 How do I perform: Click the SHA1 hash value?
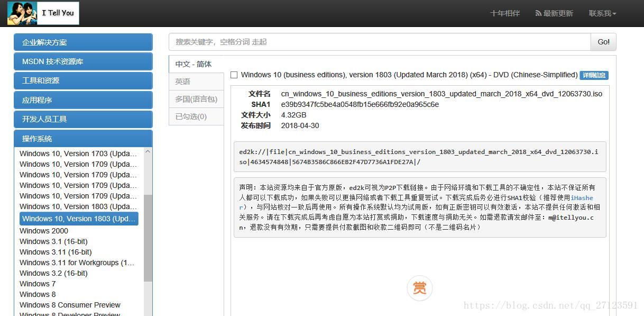(x=360, y=104)
